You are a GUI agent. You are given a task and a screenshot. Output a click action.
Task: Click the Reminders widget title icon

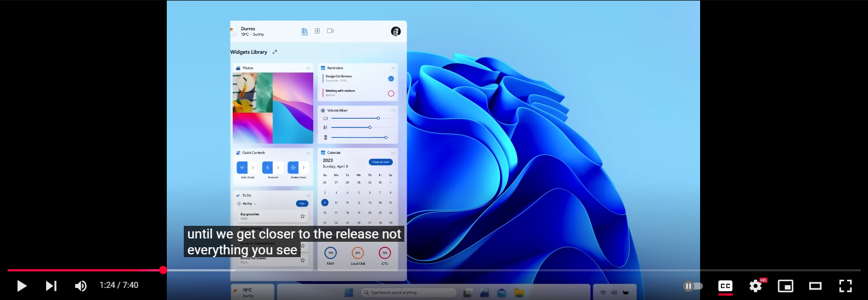(x=323, y=68)
